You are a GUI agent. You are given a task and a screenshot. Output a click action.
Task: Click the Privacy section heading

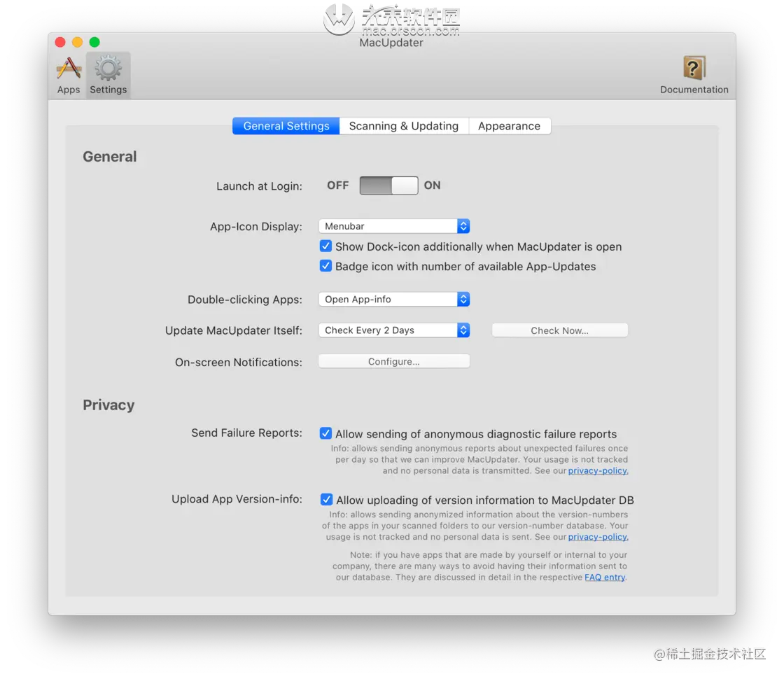point(108,405)
